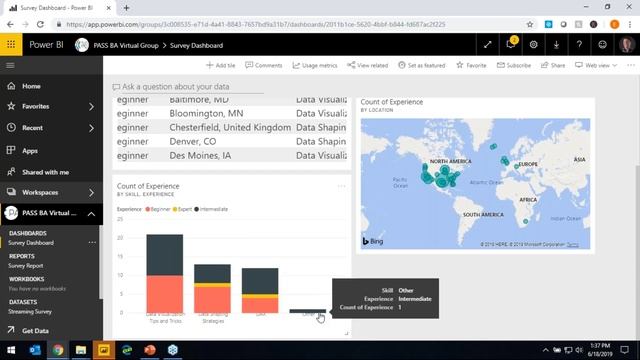This screenshot has width=640, height=360.
Task: Open the Power BI app launcher grid
Action: [x=11, y=44]
